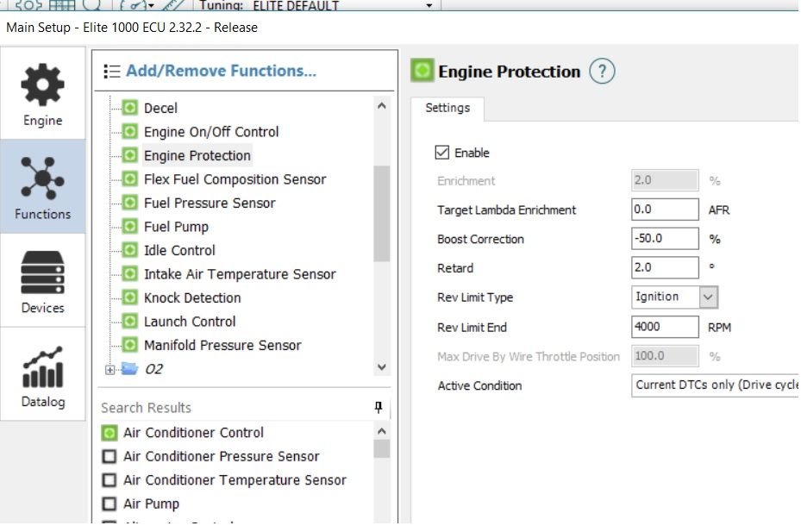Check the Air Conditioner Pressure Sensor box
Image resolution: width=801 pixels, height=532 pixels.
coord(110,456)
